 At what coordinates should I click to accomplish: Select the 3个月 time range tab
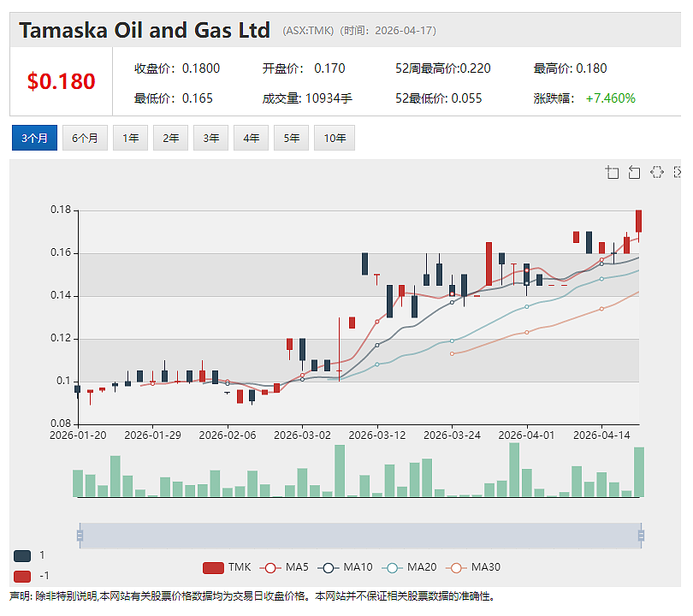[x=34, y=138]
